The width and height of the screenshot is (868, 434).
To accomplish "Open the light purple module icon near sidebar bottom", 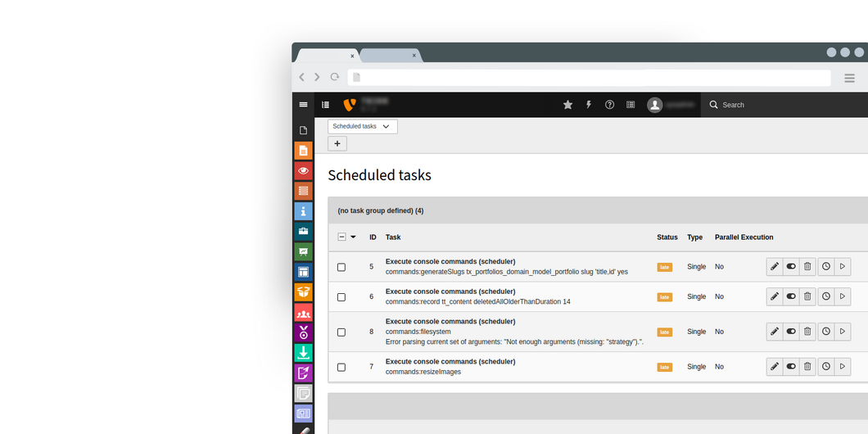I will tap(303, 413).
